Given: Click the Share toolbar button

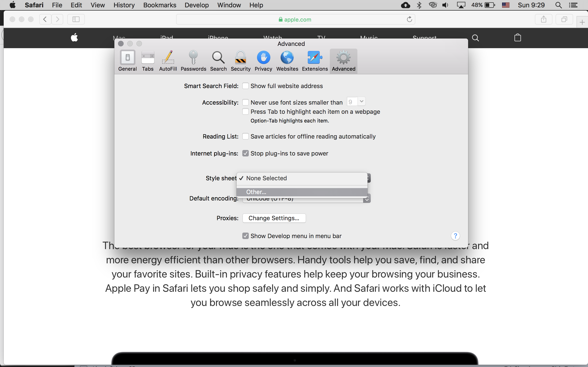Looking at the screenshot, I should point(543,19).
